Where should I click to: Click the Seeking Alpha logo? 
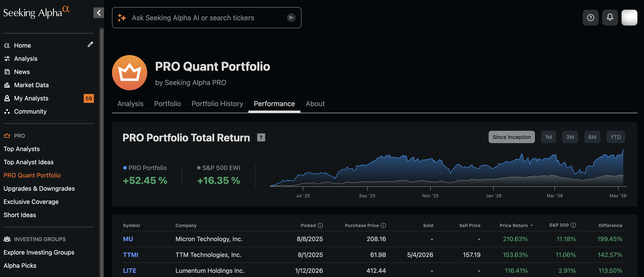pos(36,12)
